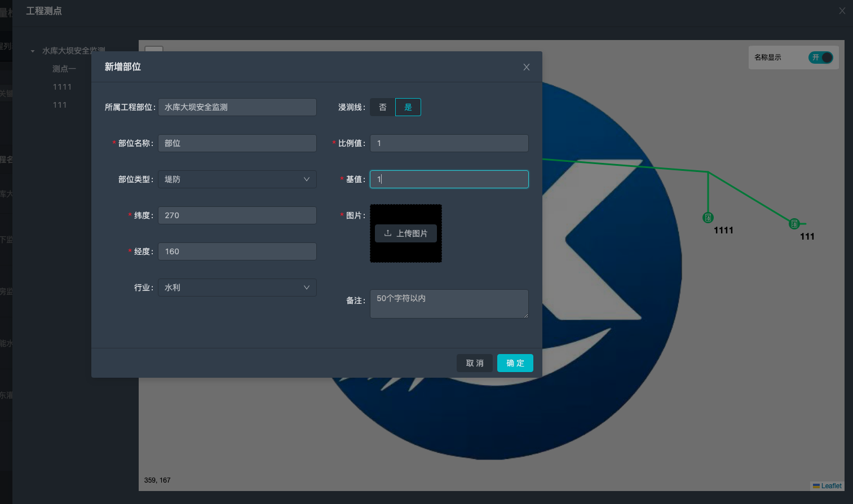
Task: Select 测点一 in the tree
Action: click(64, 69)
